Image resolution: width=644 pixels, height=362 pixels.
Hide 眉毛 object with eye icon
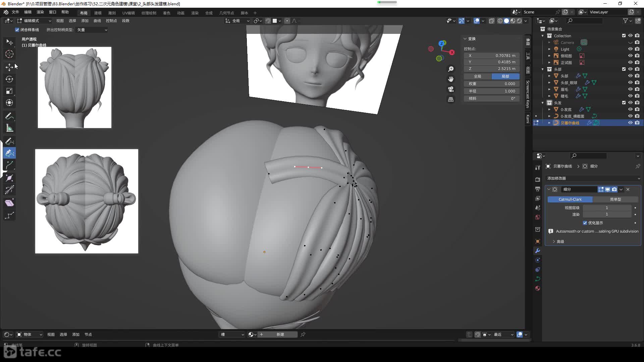click(630, 89)
